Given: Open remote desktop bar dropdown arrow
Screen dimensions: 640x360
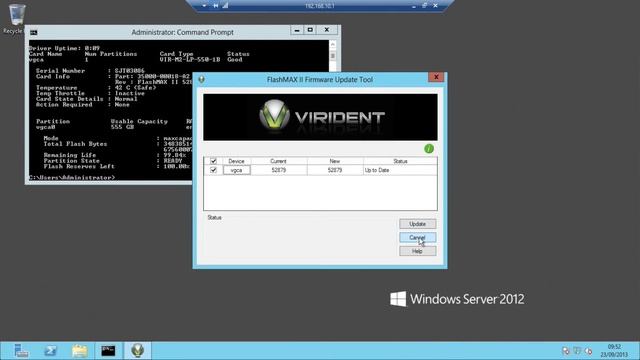Looking at the screenshot, I should click(x=204, y=6).
